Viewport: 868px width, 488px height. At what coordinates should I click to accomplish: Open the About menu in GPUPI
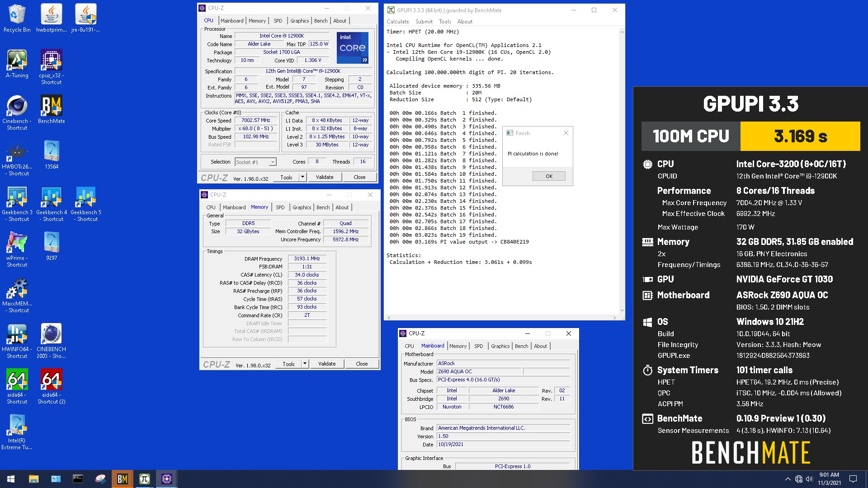click(465, 22)
